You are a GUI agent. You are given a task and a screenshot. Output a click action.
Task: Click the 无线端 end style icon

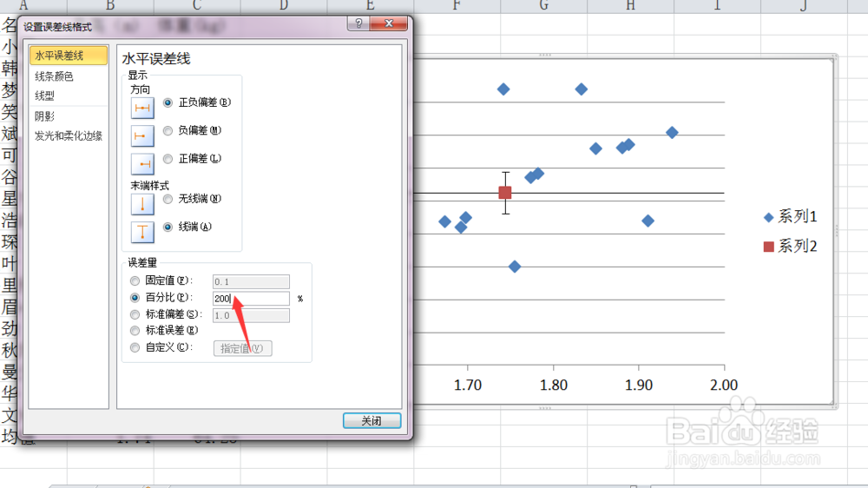point(142,204)
